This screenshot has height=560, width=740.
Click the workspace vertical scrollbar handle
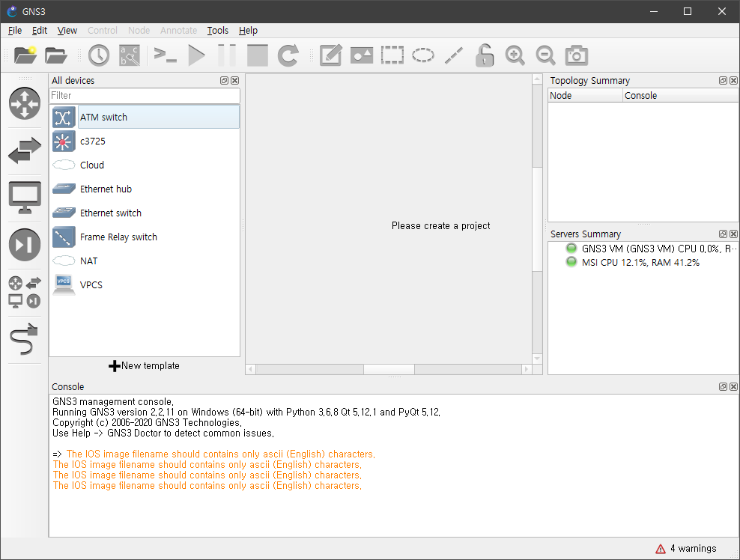[537, 219]
